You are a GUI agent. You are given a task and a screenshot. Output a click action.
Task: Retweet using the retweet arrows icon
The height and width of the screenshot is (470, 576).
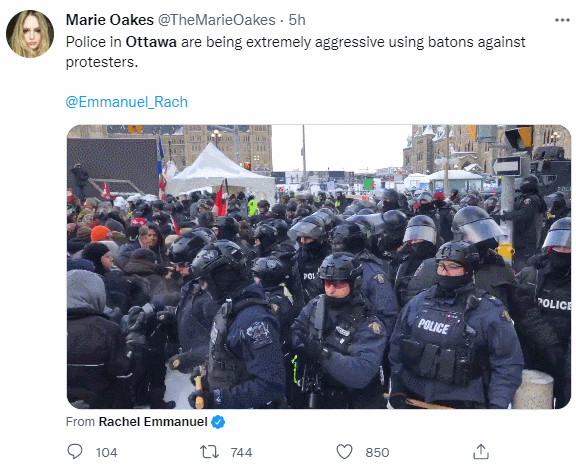(209, 452)
